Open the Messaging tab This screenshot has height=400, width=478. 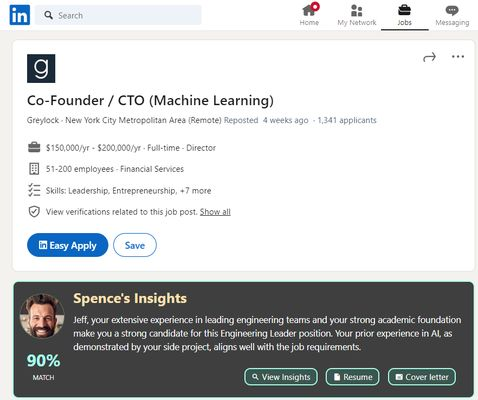pyautogui.click(x=452, y=15)
